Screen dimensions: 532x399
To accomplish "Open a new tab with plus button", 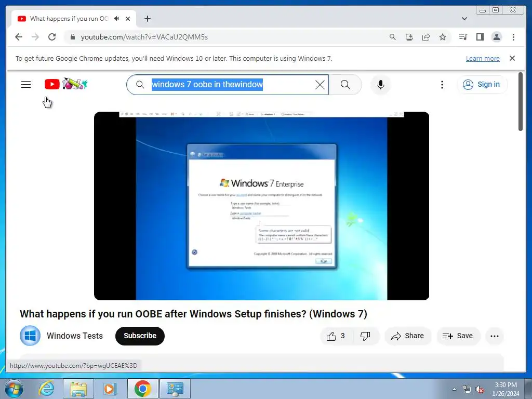I will click(147, 19).
